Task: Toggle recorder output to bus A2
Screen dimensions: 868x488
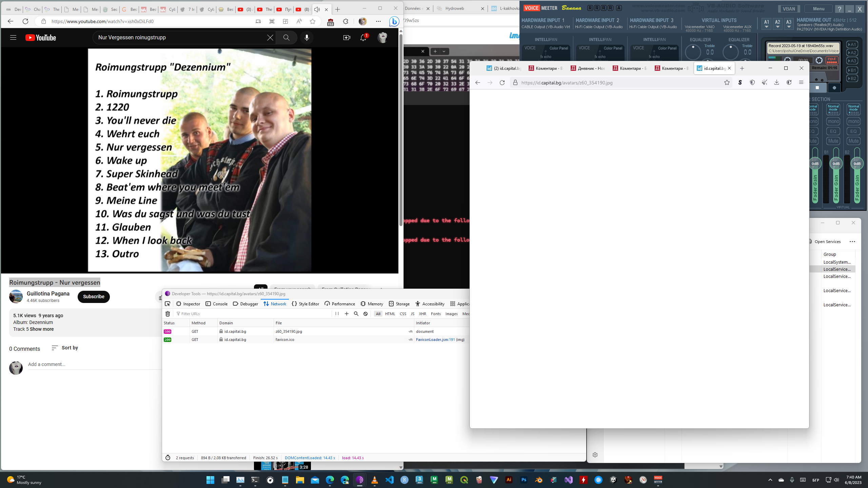Action: [x=852, y=53]
